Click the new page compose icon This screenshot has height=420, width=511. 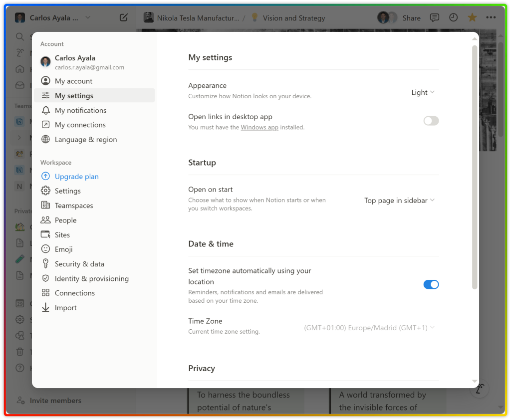tap(124, 17)
